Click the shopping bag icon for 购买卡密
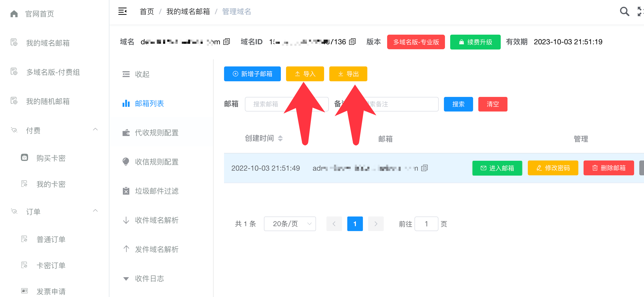The height and width of the screenshot is (297, 644). pyautogui.click(x=24, y=158)
